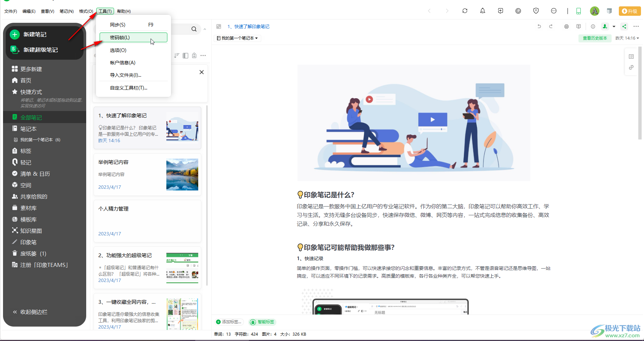Click the list view layout icon
This screenshot has height=341, width=644.
[x=185, y=56]
